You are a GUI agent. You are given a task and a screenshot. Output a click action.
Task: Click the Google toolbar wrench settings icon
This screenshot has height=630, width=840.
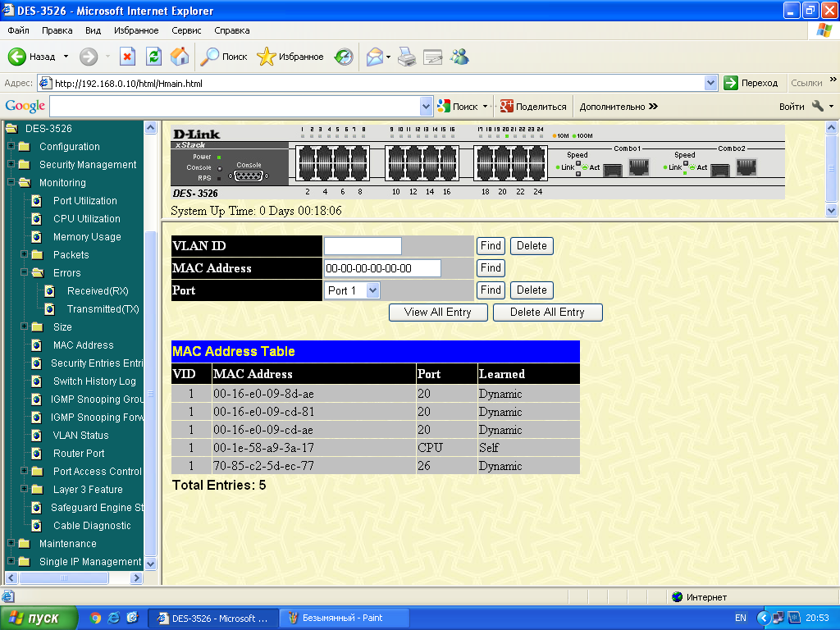818,106
